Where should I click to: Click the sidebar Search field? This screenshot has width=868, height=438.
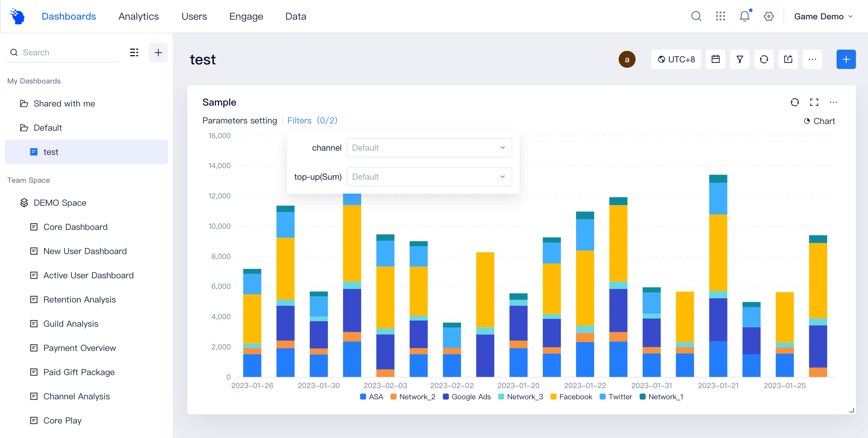tap(63, 53)
